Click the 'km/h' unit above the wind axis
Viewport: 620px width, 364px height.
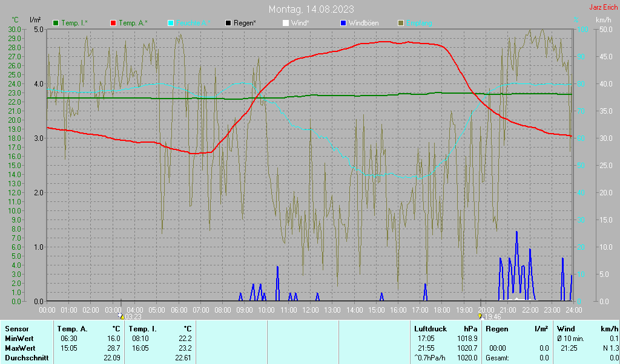(604, 20)
